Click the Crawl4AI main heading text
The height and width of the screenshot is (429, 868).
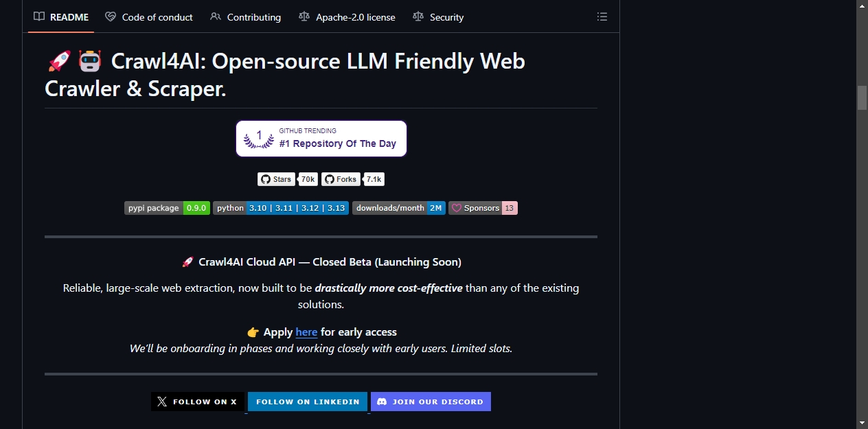coord(285,74)
